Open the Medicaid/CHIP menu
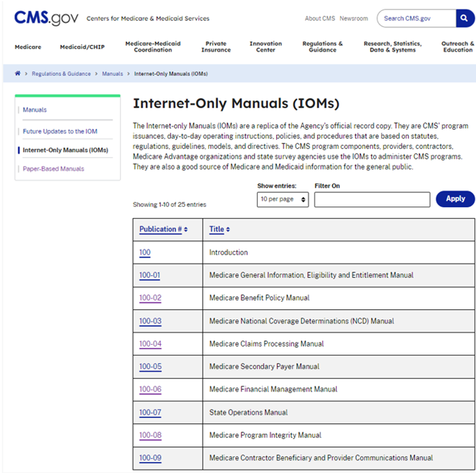Viewport: 476px width, 473px height. coord(82,47)
